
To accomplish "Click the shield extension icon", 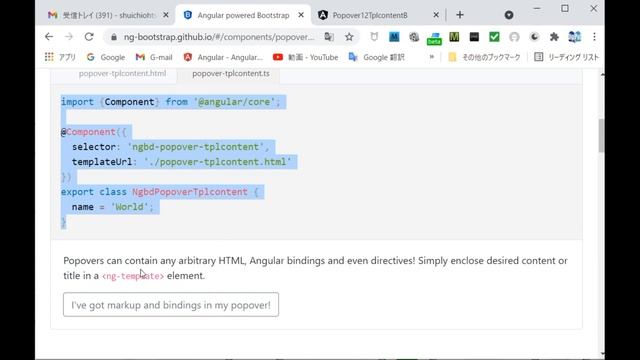I will pos(374,37).
